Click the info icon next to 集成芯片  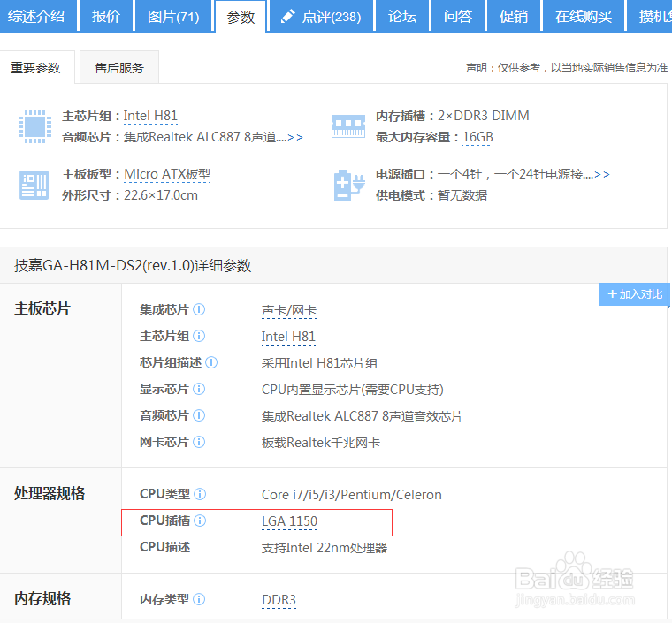point(199,309)
